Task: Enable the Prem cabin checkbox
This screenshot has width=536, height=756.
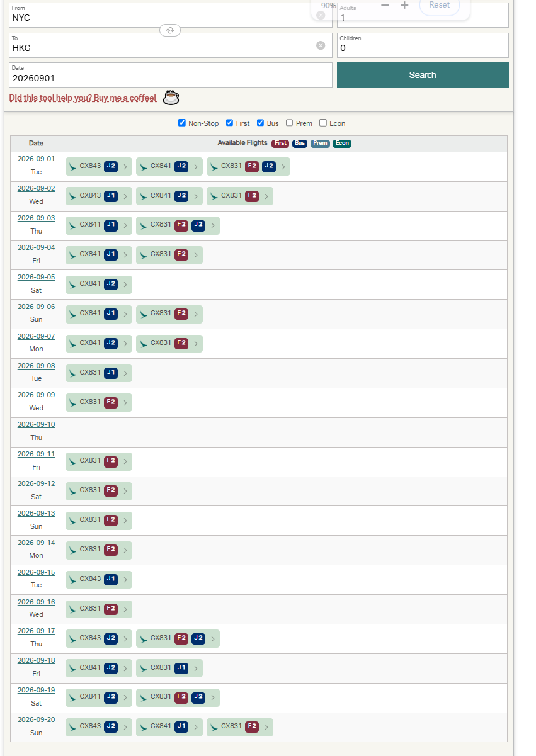Action: click(x=290, y=123)
